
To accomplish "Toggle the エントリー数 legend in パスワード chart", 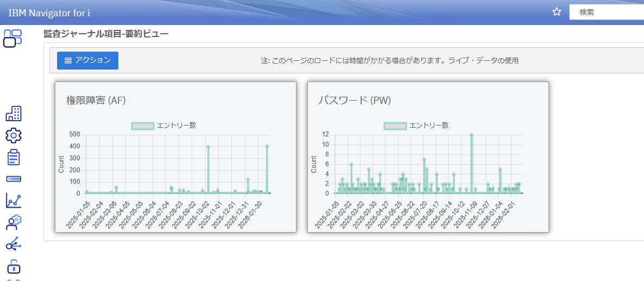I will 416,126.
